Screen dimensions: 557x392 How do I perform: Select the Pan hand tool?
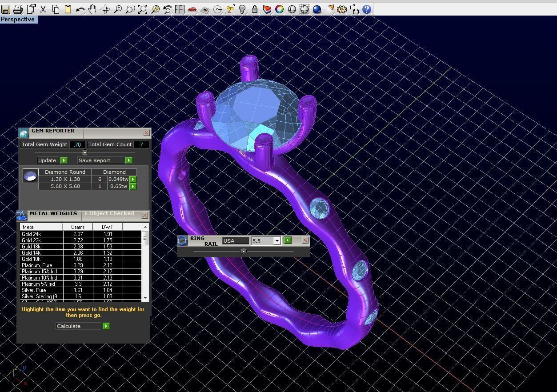point(92,9)
